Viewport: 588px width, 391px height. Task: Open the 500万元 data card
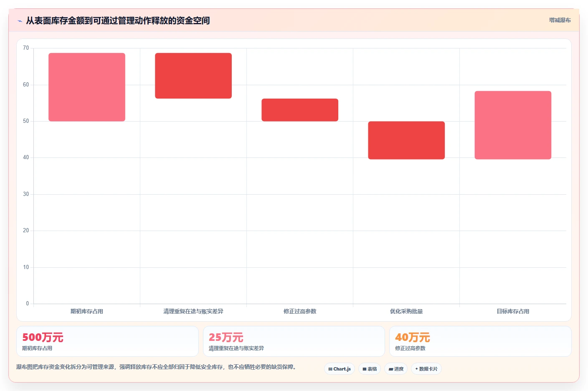point(107,341)
